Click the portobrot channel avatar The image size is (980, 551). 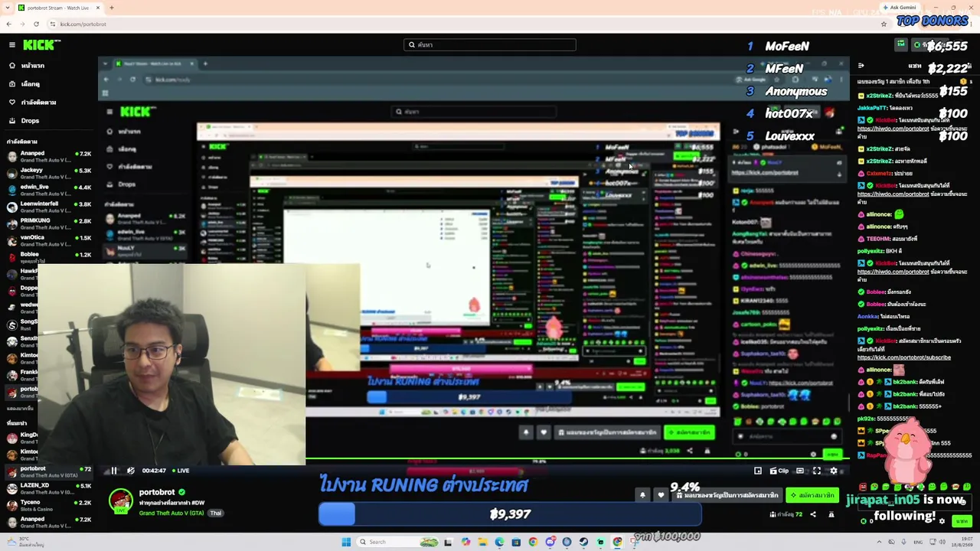120,501
